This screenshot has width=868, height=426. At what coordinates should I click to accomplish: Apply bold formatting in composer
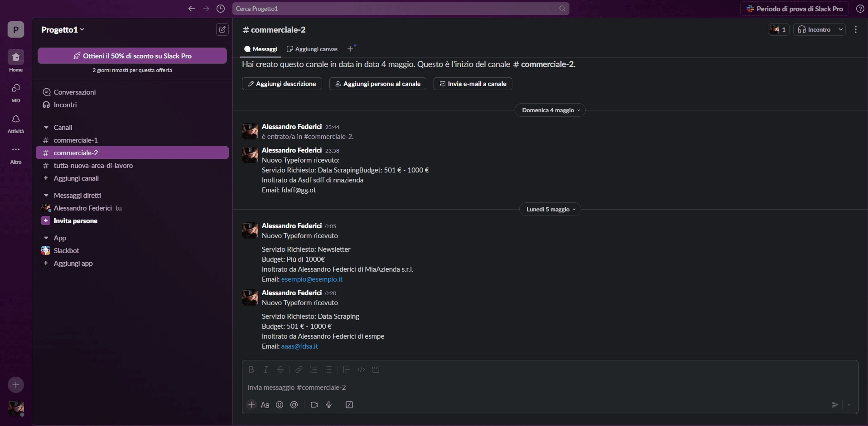(x=251, y=370)
